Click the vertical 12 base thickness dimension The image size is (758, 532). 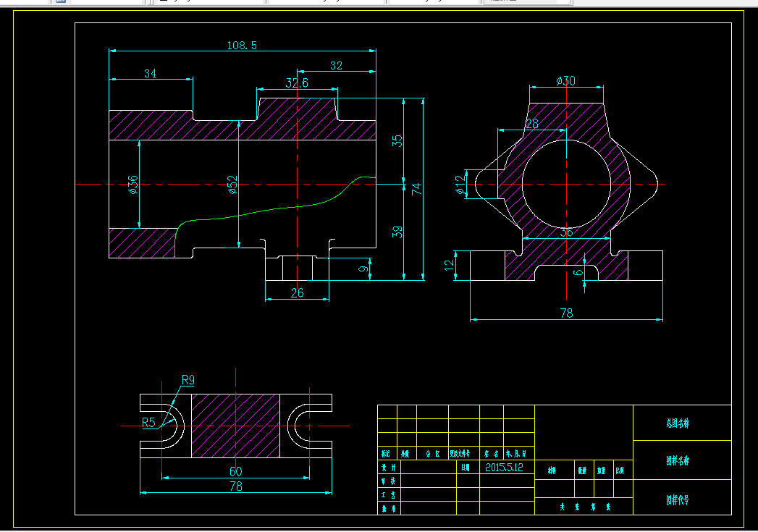pyautogui.click(x=450, y=265)
